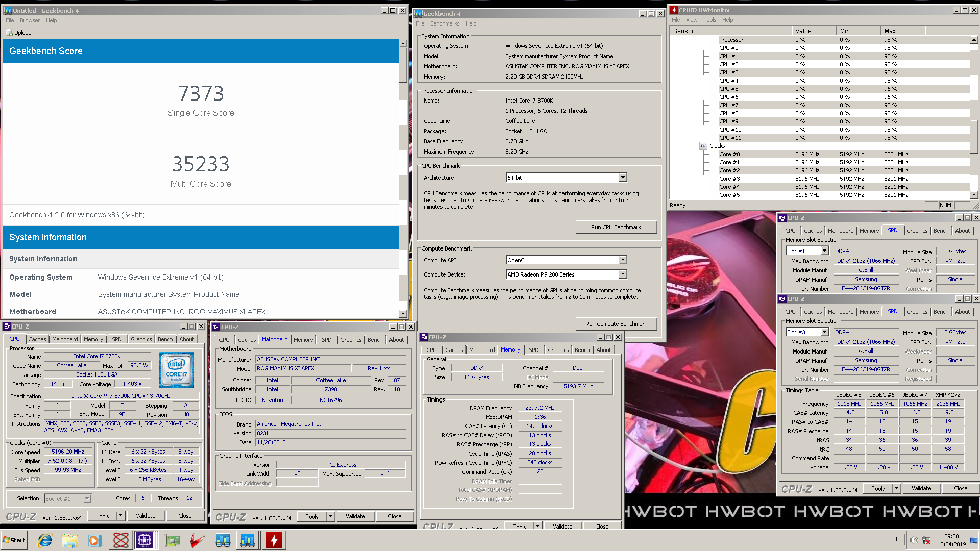Open the Benchmarks menu in Geekbench 4
Image resolution: width=980 pixels, height=551 pixels.
pyautogui.click(x=445, y=24)
